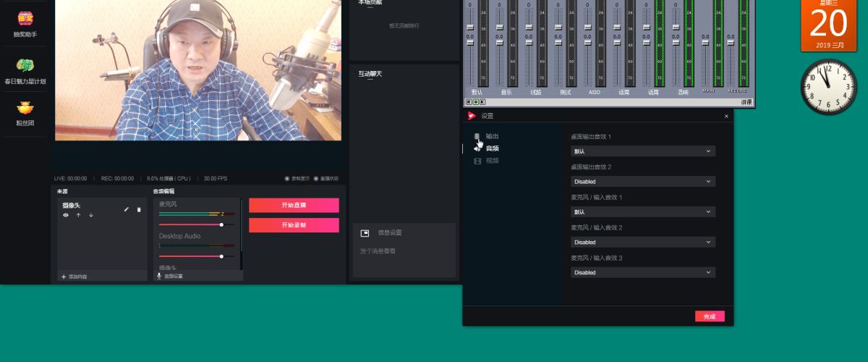868x362 pixels.
Task: Open 桌面输出音效 2 dropdown
Action: tap(643, 182)
